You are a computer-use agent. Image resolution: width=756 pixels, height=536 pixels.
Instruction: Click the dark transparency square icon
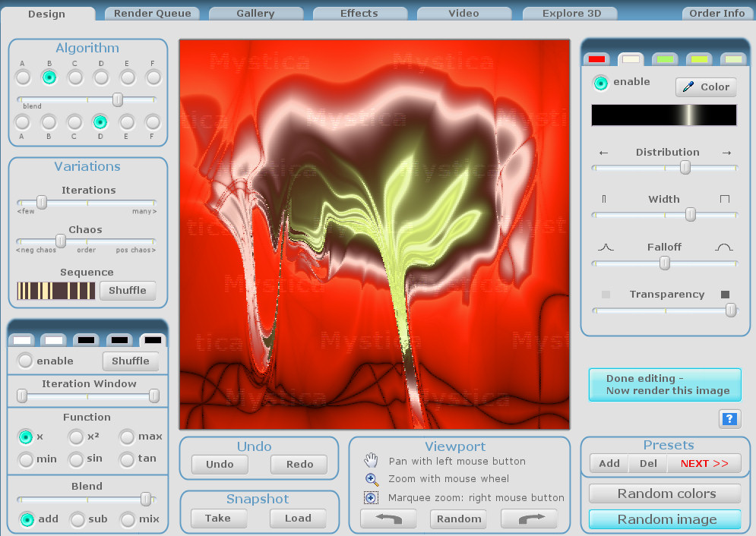coord(725,295)
